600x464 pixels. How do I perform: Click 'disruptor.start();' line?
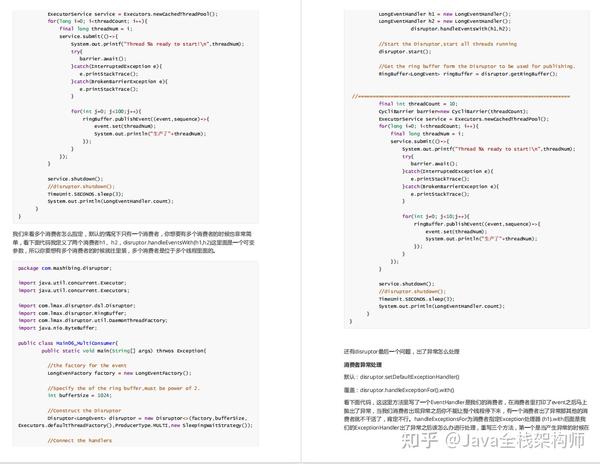click(x=405, y=52)
